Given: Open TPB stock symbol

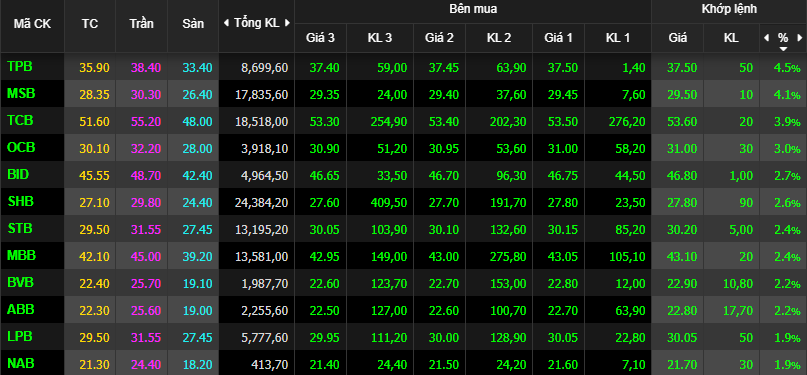Looking at the screenshot, I should [x=19, y=66].
